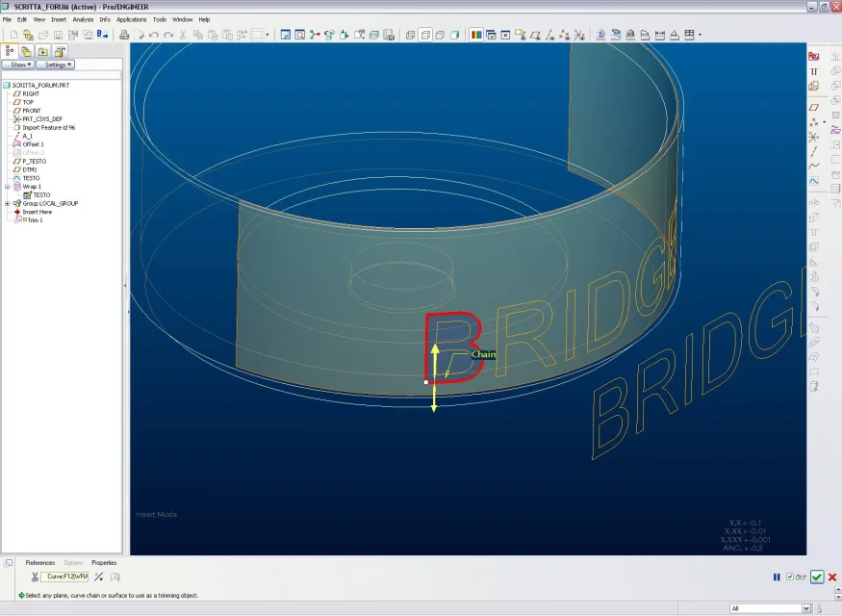Open the Show dropdown in model tree

pos(18,64)
